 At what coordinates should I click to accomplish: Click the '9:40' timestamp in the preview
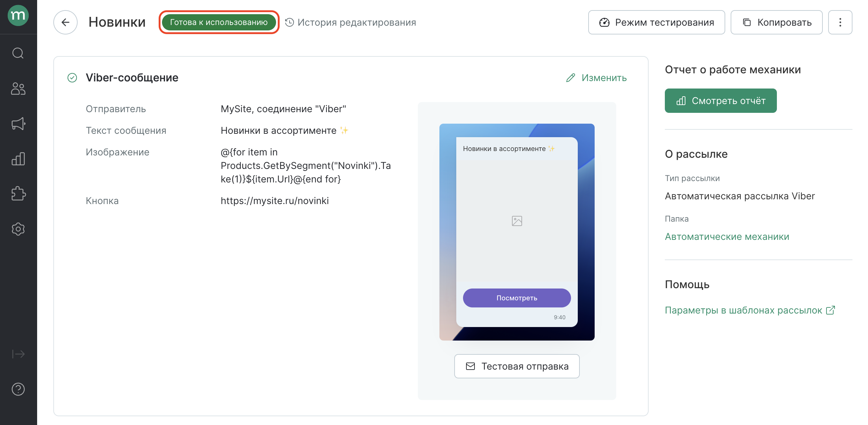coord(559,317)
